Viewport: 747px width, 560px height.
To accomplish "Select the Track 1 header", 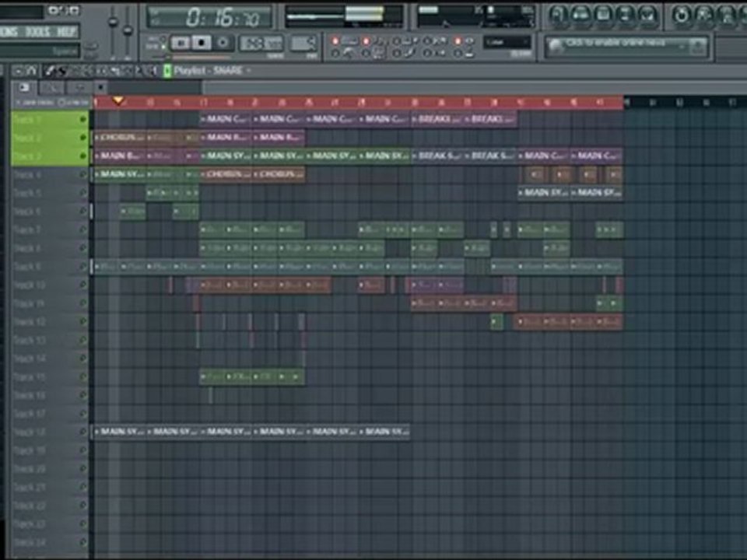I will click(50, 119).
